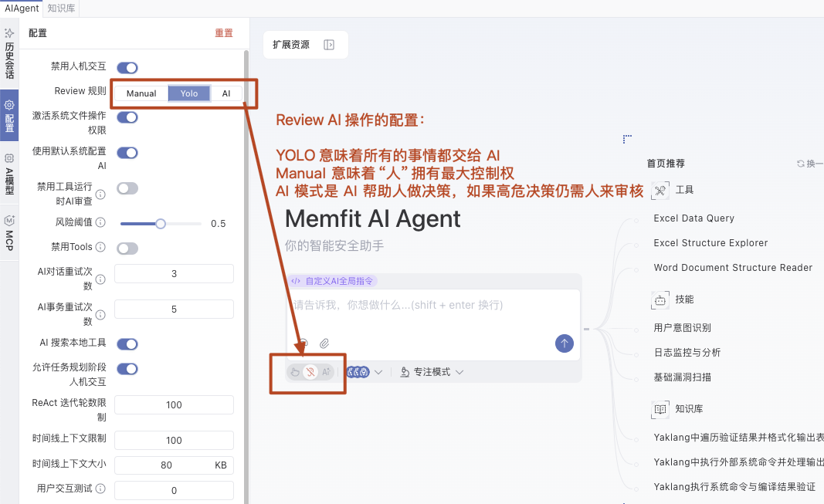The width and height of the screenshot is (824, 504).
Task: Open 用户意图识别 skill
Action: (x=682, y=327)
